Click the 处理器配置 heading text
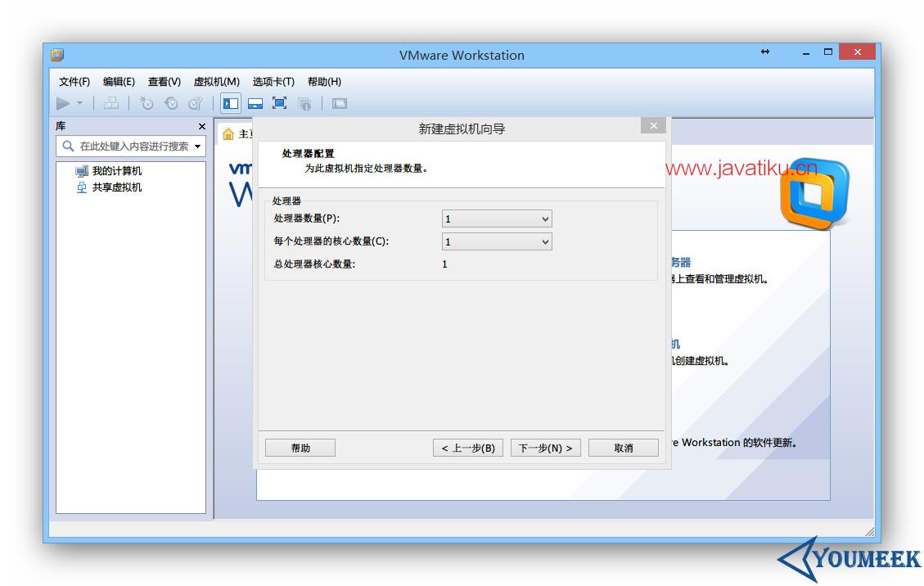Image resolution: width=924 pixels, height=586 pixels. pyautogui.click(x=309, y=154)
